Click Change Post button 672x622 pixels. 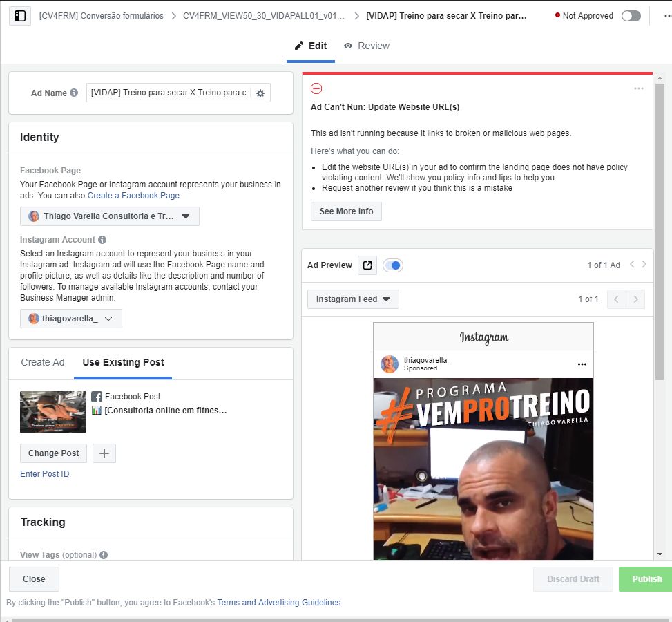coord(54,453)
